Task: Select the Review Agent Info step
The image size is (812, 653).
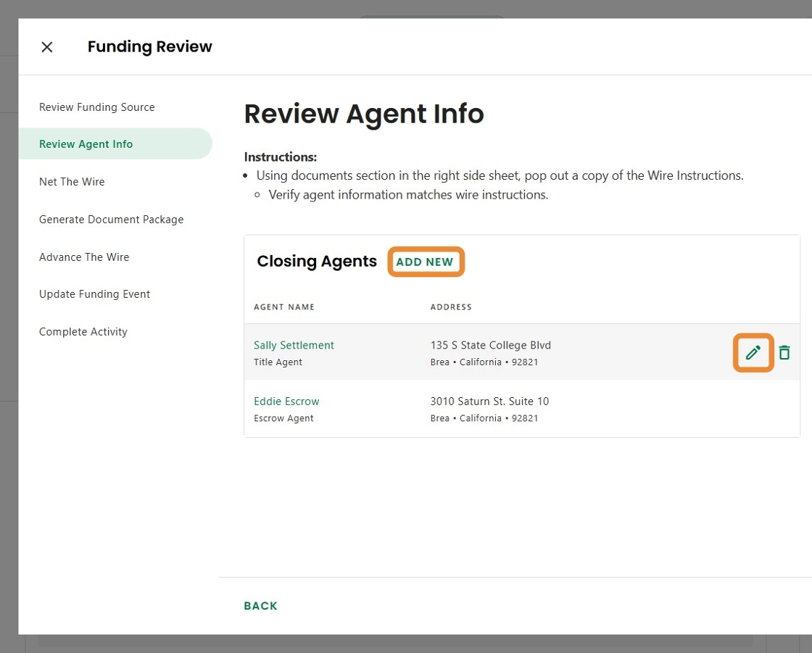Action: (86, 144)
